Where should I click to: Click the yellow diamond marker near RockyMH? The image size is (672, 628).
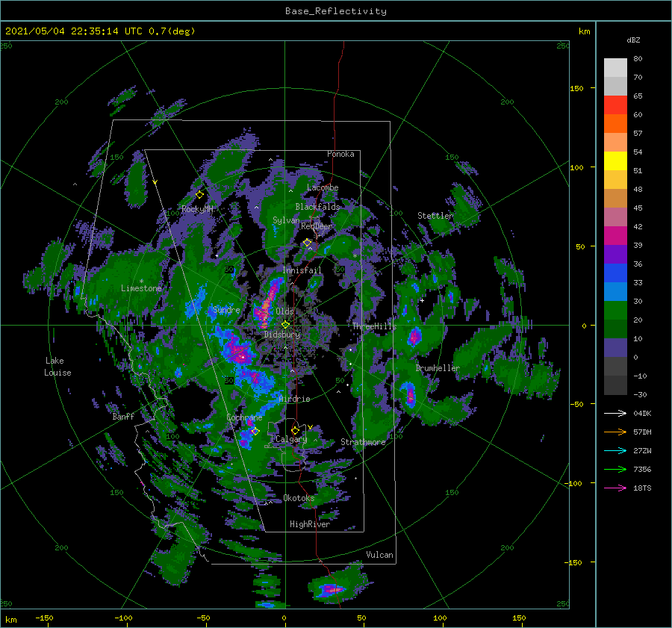click(199, 195)
